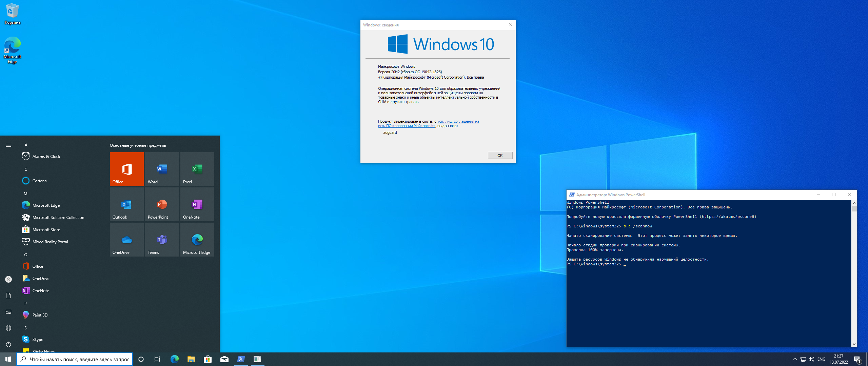868x366 pixels.
Task: Open Task View on the taskbar
Action: [157, 359]
